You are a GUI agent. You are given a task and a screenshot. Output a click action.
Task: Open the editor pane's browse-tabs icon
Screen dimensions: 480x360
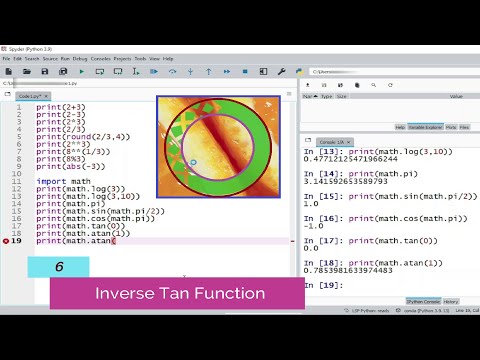point(7,94)
